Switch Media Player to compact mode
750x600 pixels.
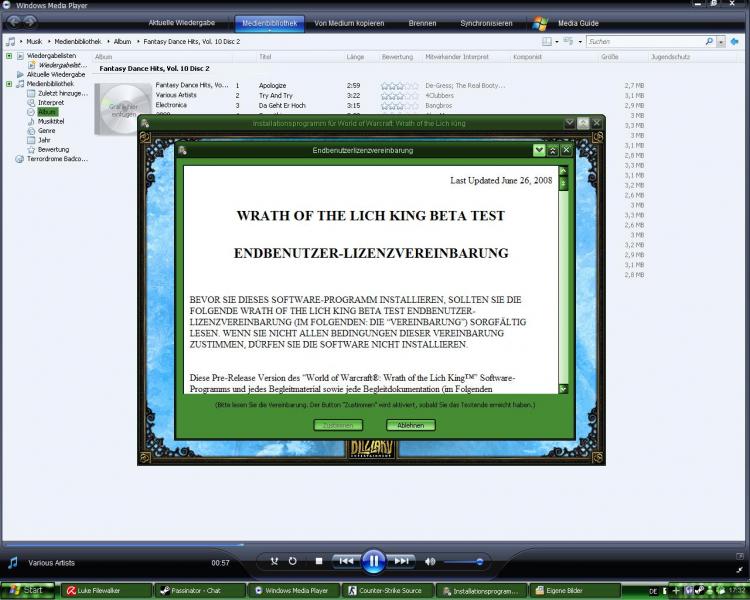point(739,569)
